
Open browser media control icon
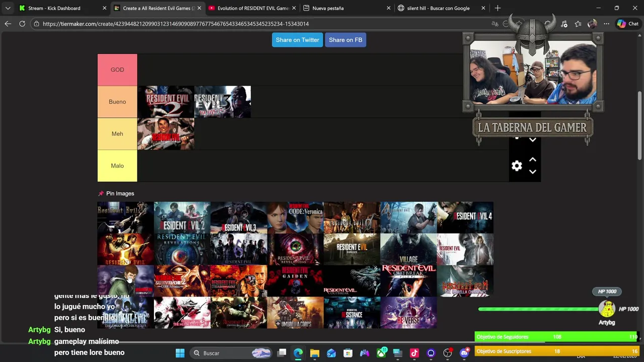(x=564, y=24)
